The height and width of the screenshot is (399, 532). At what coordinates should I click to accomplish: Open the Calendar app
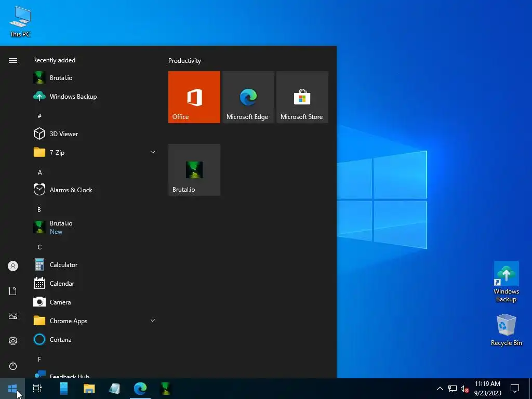coord(95,283)
